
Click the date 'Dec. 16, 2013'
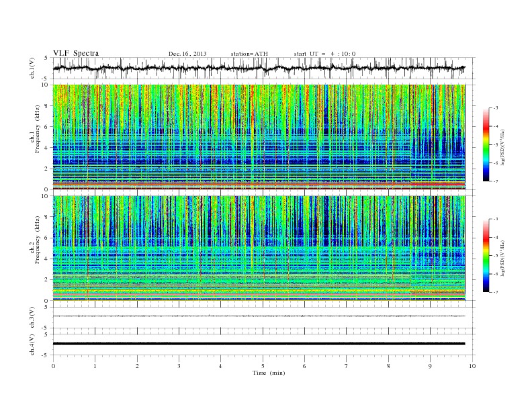pyautogui.click(x=187, y=54)
